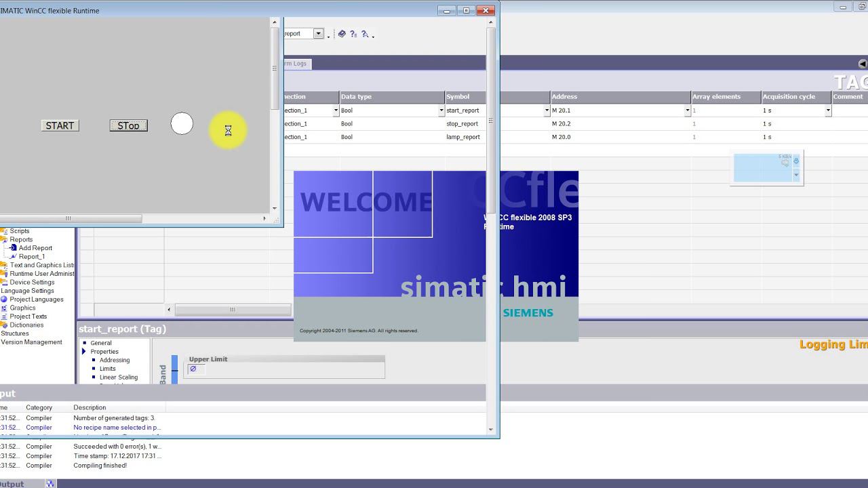Screen dimensions: 868x488
Task: Select Addressing under Properties
Action: click(x=115, y=361)
